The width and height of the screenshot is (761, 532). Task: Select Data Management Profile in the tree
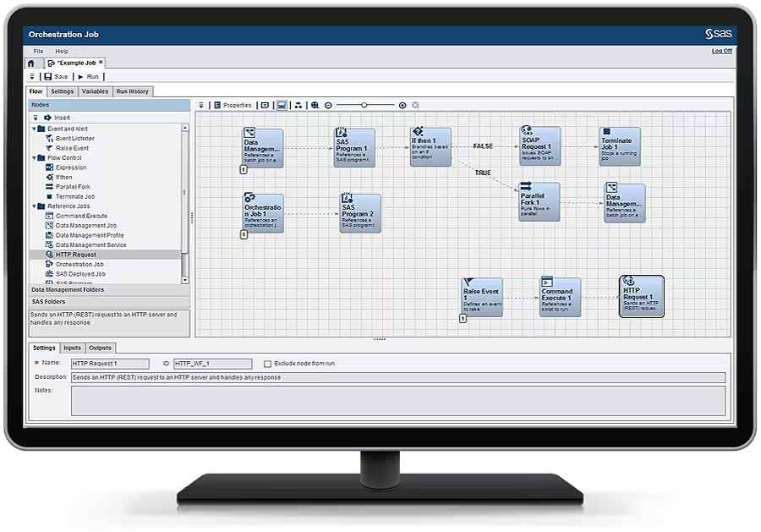[90, 235]
